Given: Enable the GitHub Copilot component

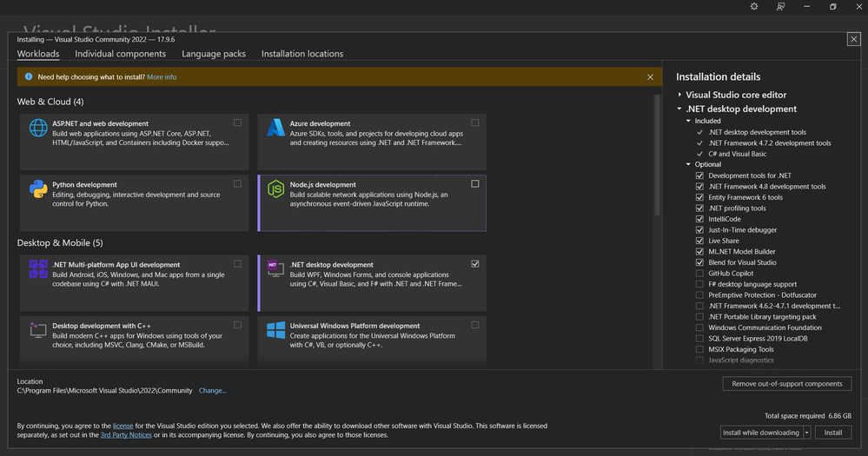Looking at the screenshot, I should click(699, 274).
